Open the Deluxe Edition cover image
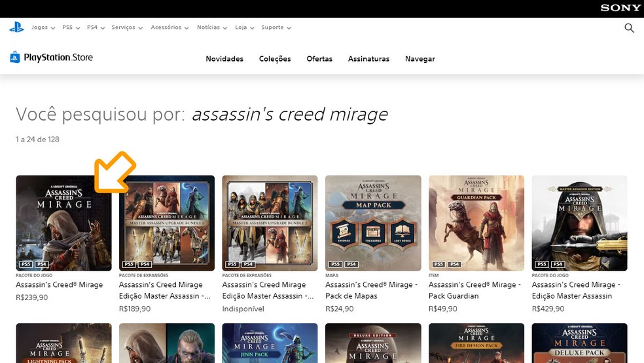The height and width of the screenshot is (363, 644). coord(373,343)
